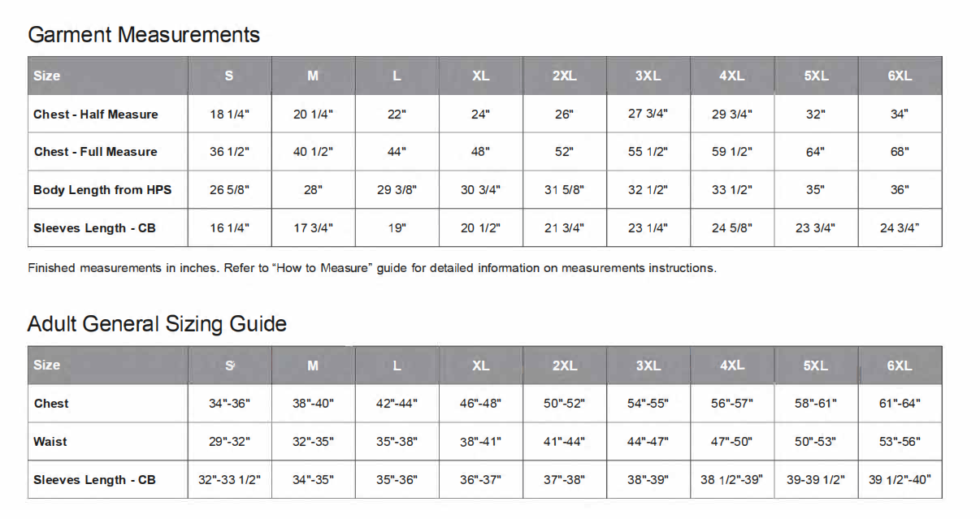Select the Chest - Half Measure row label
The height and width of the screenshot is (519, 980).
(96, 115)
